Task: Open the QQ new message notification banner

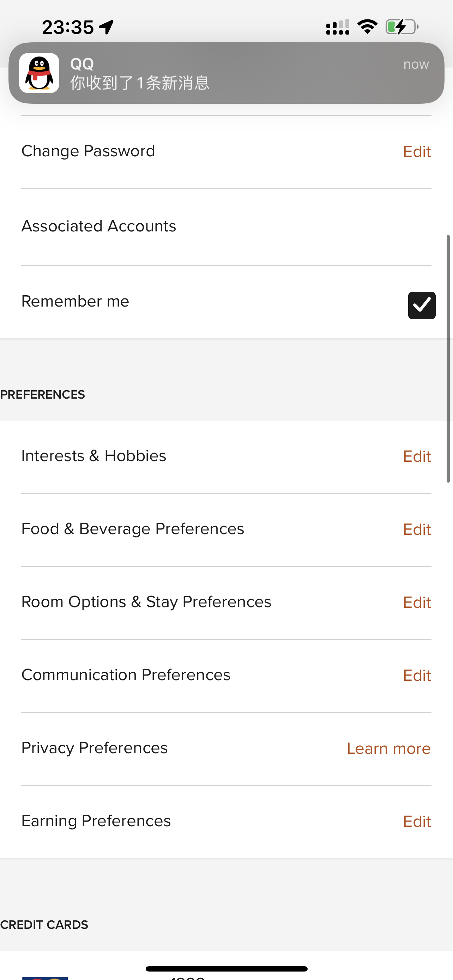Action: click(226, 73)
